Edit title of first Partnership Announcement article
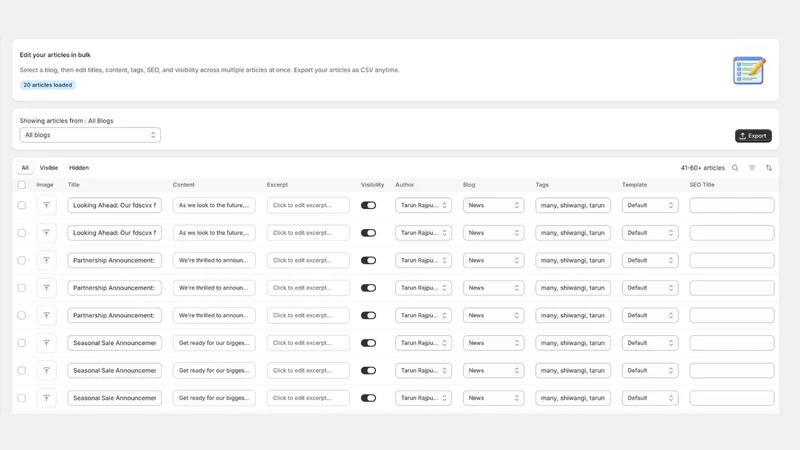The width and height of the screenshot is (800, 450). (115, 260)
